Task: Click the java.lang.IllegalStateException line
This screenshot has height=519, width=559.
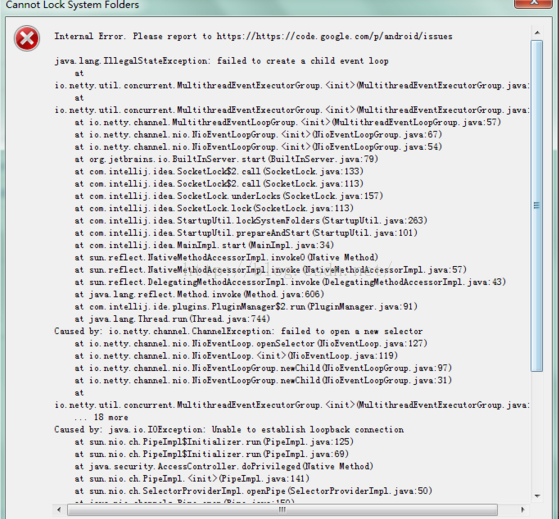Action: point(221,61)
